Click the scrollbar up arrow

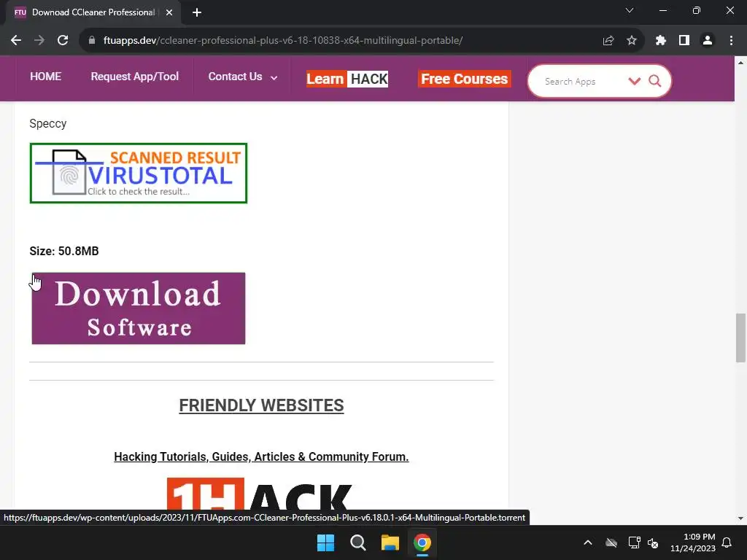(740, 63)
